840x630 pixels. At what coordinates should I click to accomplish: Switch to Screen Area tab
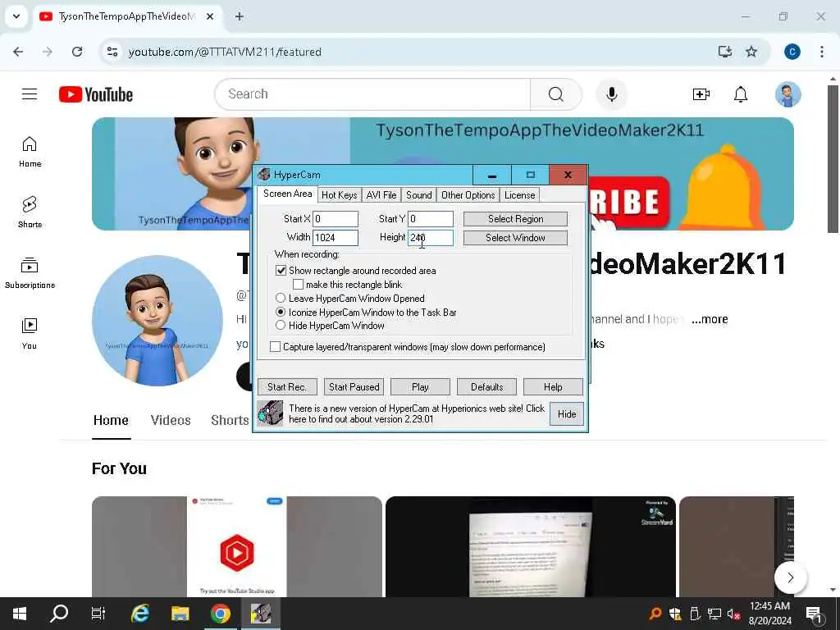click(x=287, y=194)
